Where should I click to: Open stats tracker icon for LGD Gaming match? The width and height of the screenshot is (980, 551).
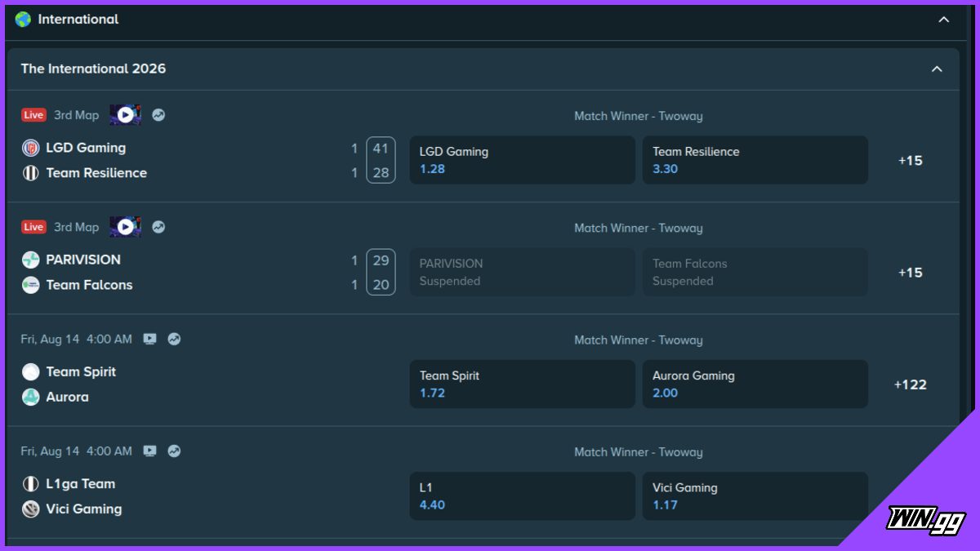coord(158,115)
